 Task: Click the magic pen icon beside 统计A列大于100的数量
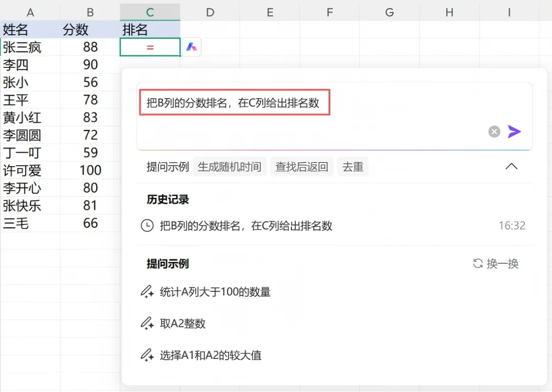tap(147, 292)
